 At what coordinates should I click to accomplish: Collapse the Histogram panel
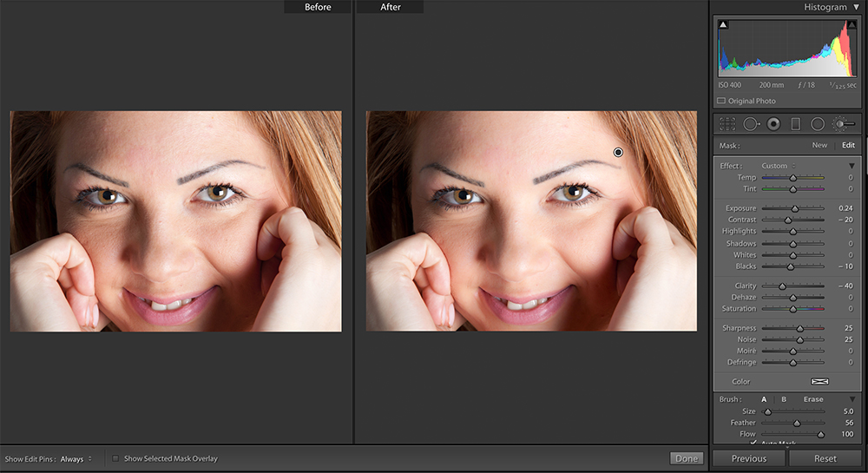point(856,7)
